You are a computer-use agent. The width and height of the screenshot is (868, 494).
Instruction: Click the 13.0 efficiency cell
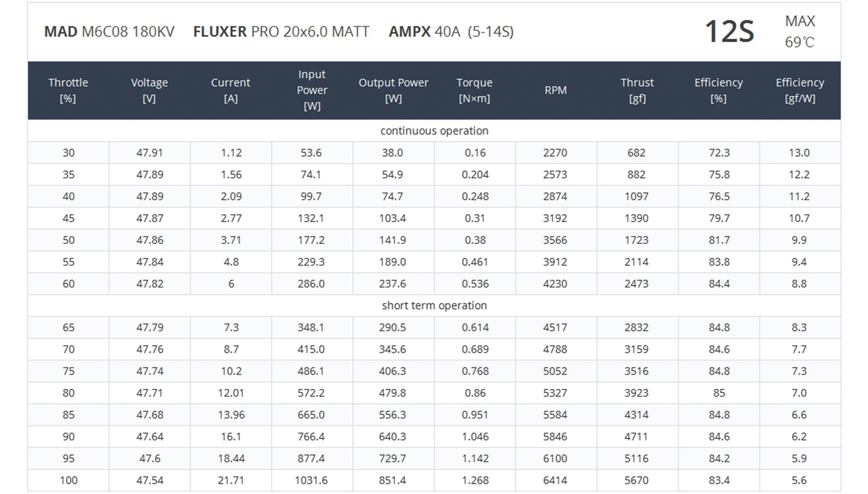[799, 153]
